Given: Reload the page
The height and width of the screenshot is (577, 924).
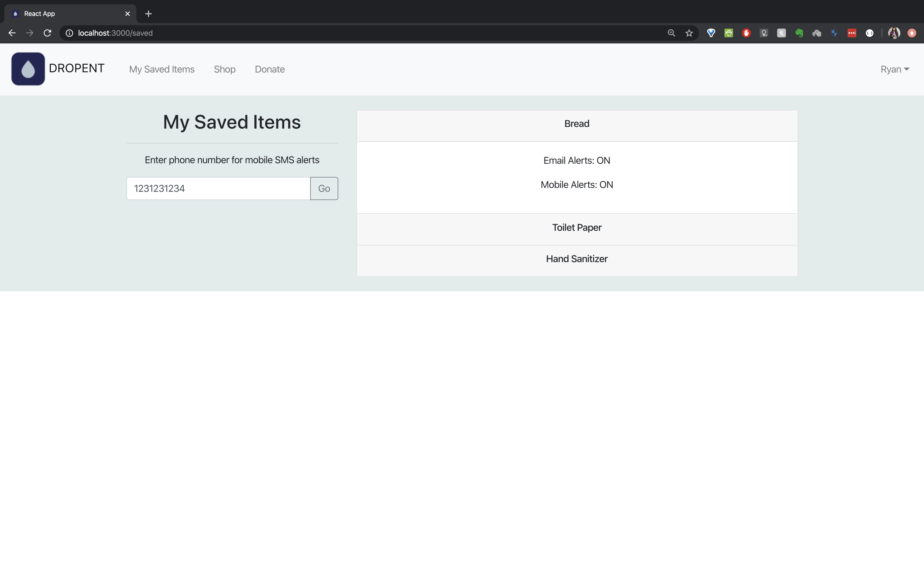Looking at the screenshot, I should pyautogui.click(x=47, y=33).
